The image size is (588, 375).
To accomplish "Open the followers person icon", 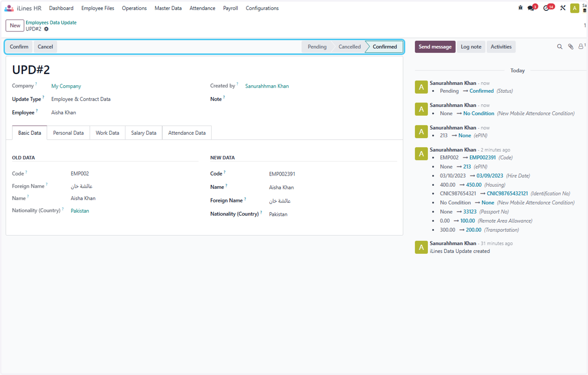I will (582, 47).
